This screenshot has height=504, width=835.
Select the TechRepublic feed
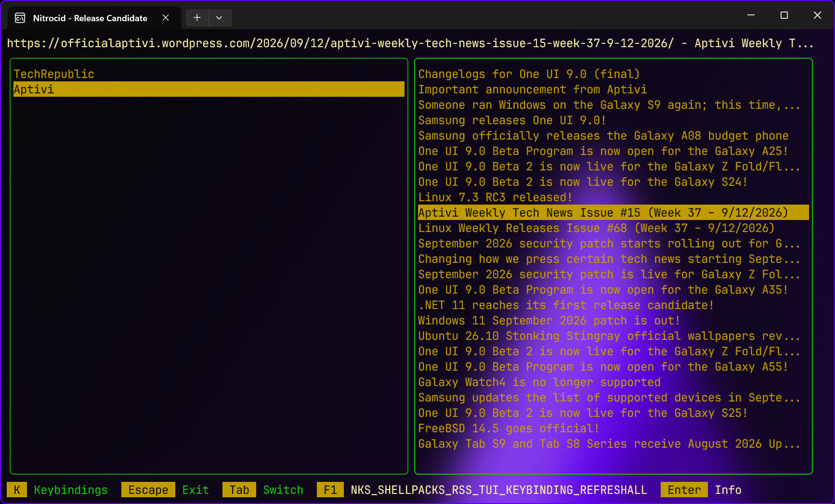pos(209,74)
